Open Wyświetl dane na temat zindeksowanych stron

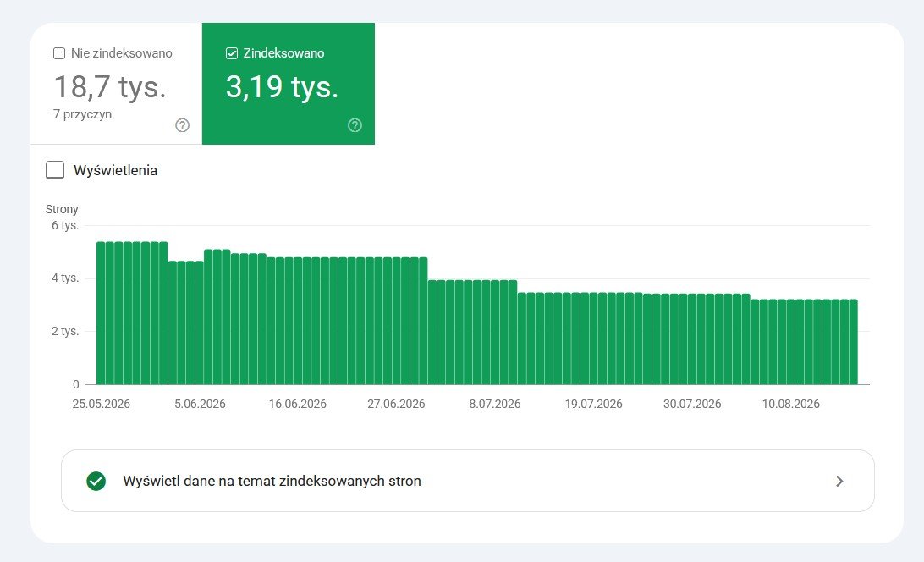point(467,482)
